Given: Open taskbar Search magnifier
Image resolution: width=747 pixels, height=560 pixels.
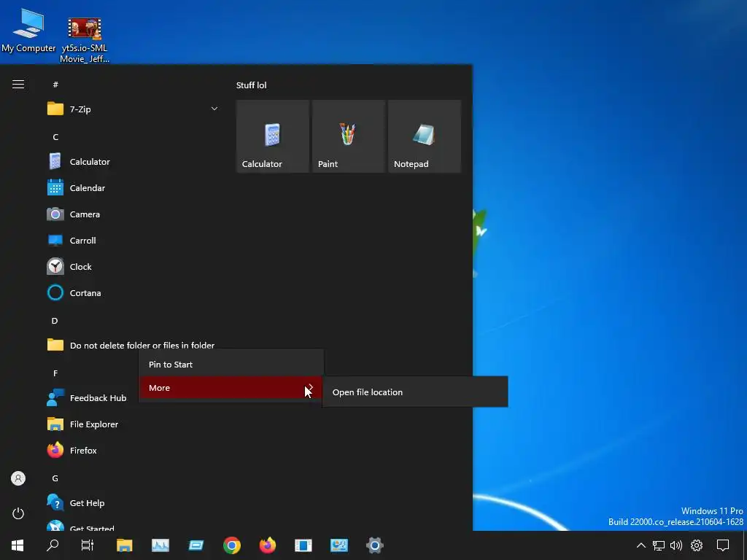Looking at the screenshot, I should tap(53, 545).
